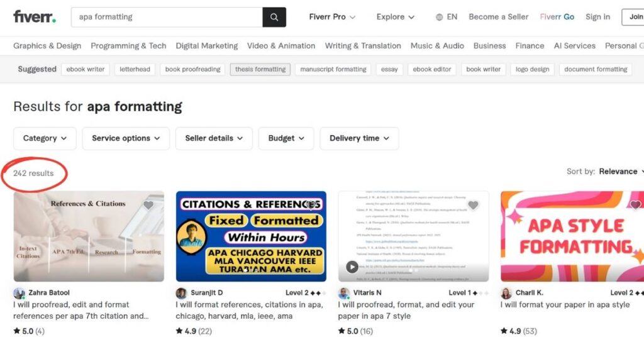
Task: Favorite Suranjit D's gig with heart icon
Action: (x=311, y=205)
